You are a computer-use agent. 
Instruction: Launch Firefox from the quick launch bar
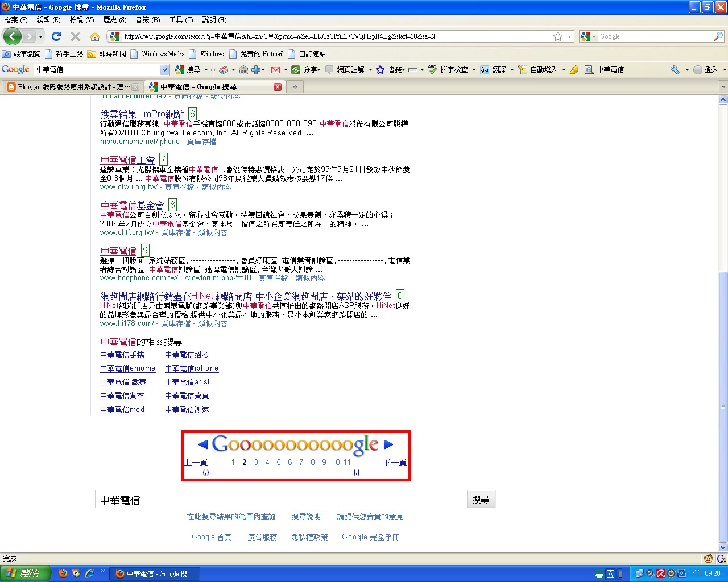(63, 573)
